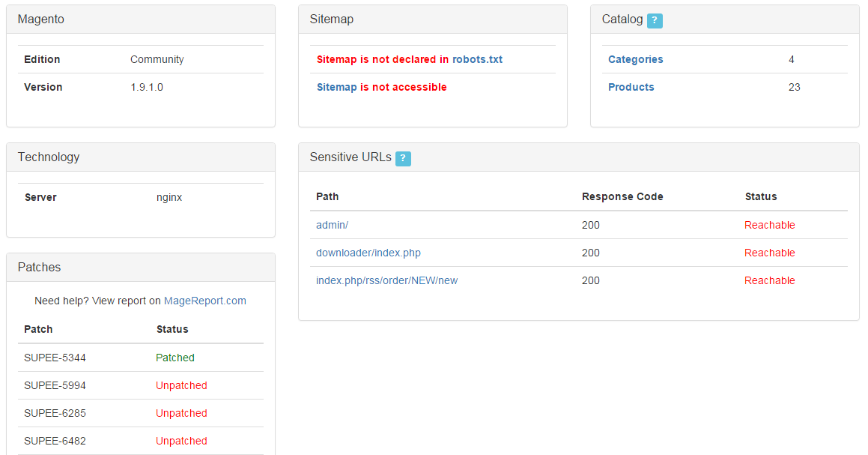
Task: Visit MageReport.com from Patches panel
Action: [204, 301]
